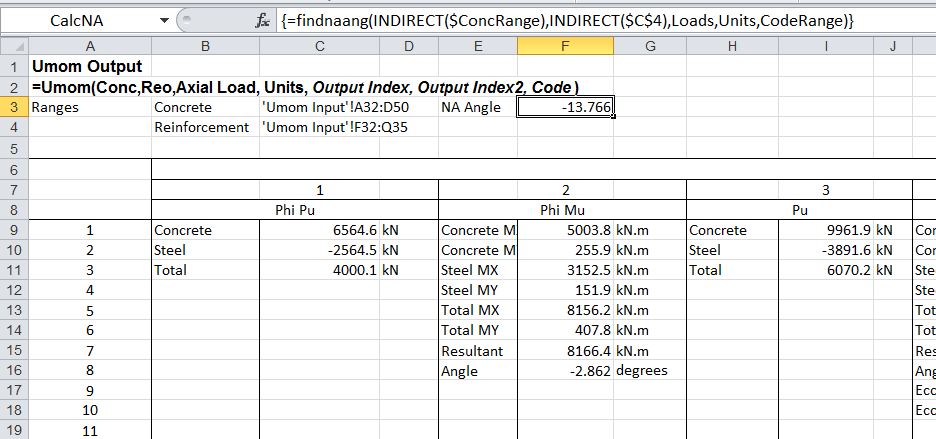This screenshot has height=439, width=936.
Task: Click the Phi Pu Total 4000.1 cell
Action: click(319, 270)
